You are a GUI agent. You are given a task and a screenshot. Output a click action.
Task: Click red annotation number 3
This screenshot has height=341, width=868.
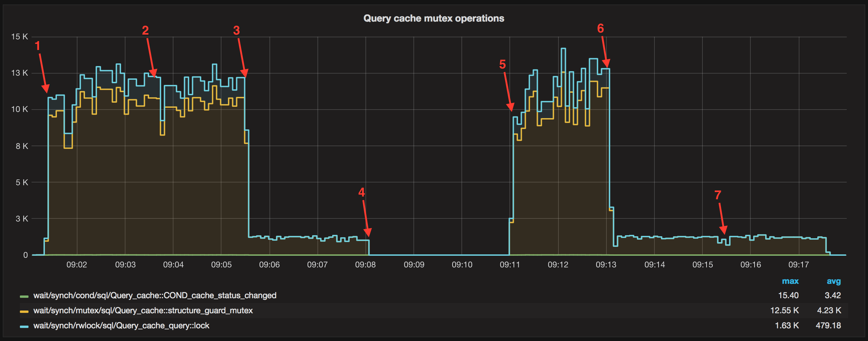237,30
